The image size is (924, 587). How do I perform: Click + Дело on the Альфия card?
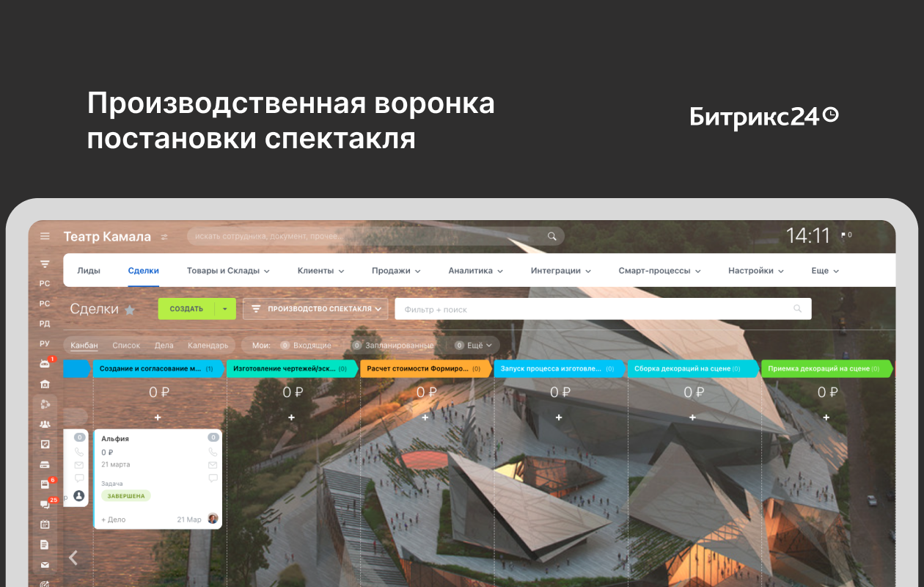[x=114, y=519]
